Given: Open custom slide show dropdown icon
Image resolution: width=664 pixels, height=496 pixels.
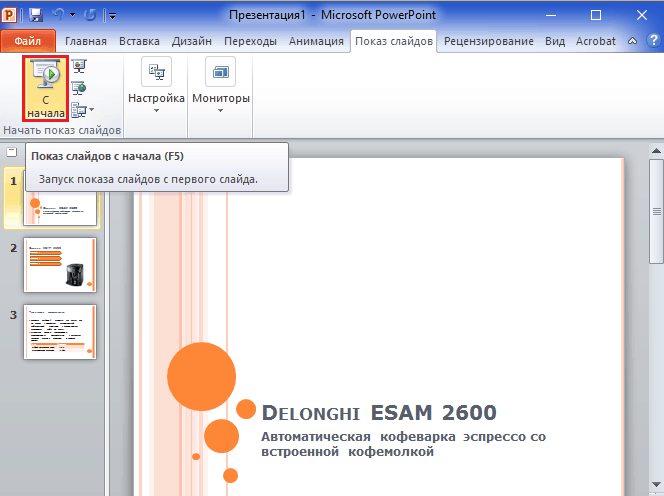Looking at the screenshot, I should (83, 110).
